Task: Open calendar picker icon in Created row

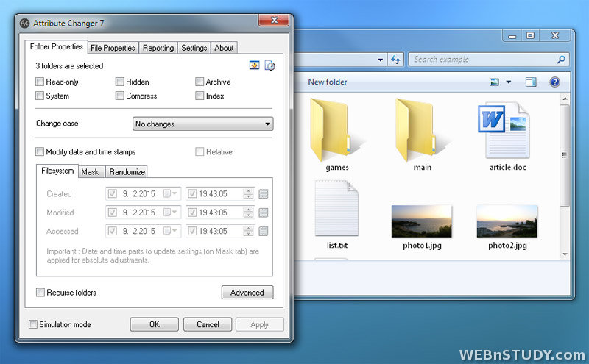Action: tap(264, 194)
